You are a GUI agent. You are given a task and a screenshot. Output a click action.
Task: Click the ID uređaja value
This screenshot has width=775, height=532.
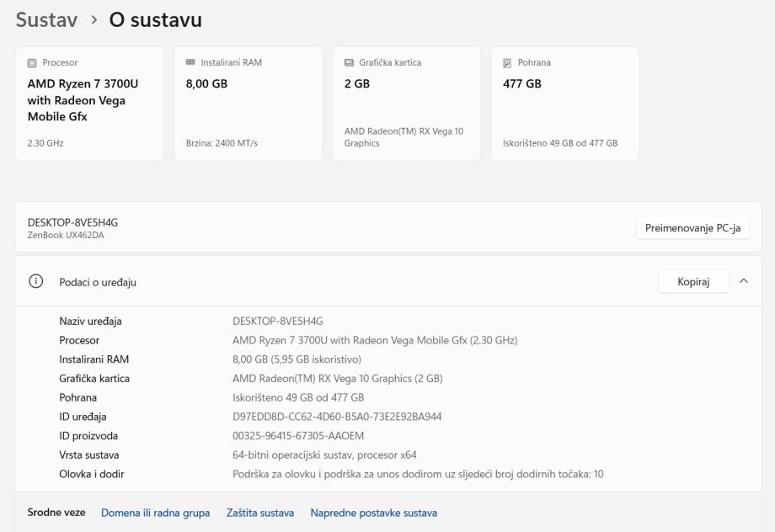337,417
